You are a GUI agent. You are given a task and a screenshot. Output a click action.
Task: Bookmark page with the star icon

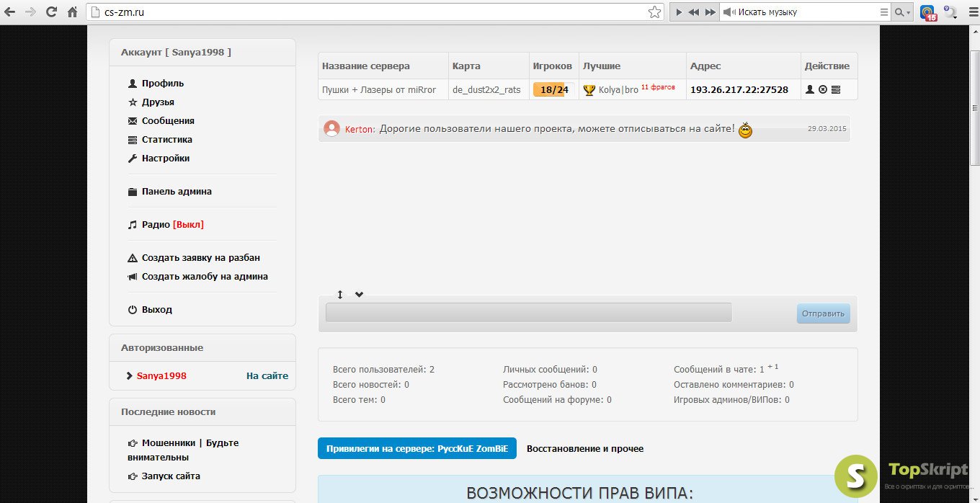coord(654,12)
